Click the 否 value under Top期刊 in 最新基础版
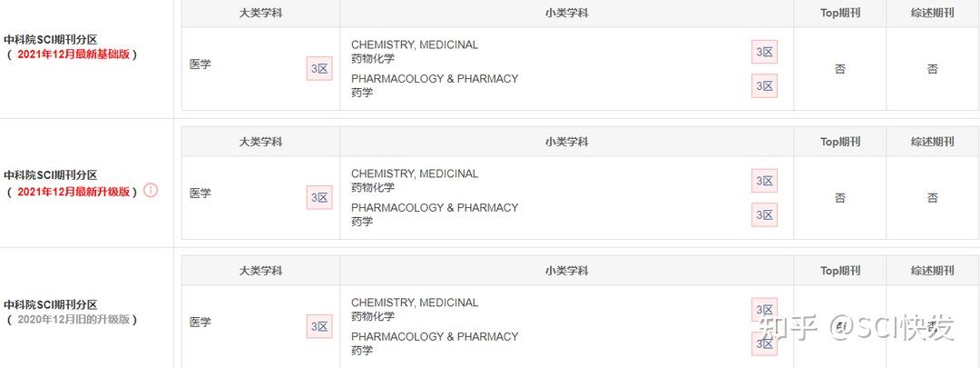The image size is (980, 368). pyautogui.click(x=839, y=69)
